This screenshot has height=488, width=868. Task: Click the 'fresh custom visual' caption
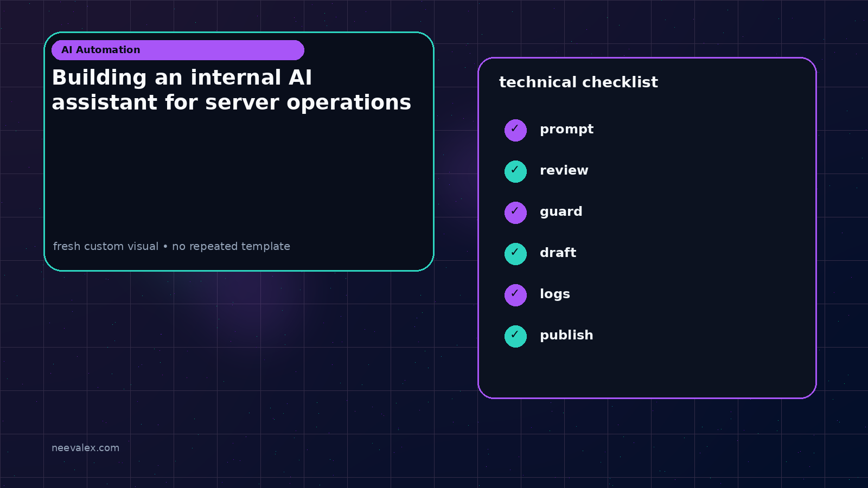(171, 246)
